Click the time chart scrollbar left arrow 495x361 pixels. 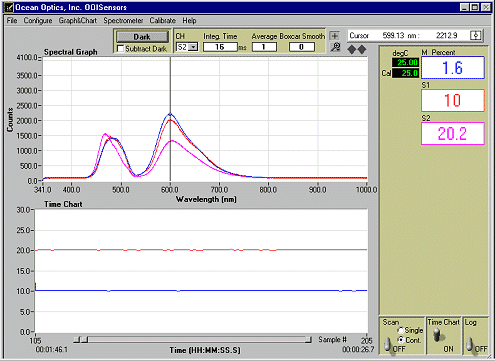tap(76, 340)
